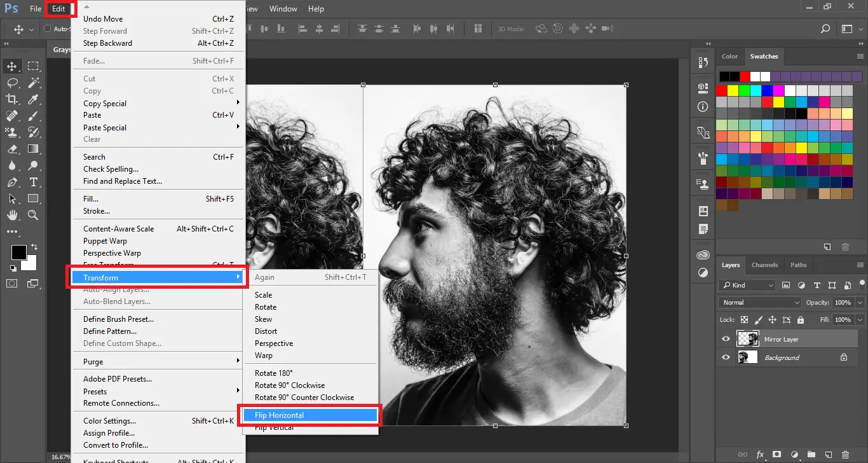868x463 pixels.
Task: Select the Path Selection tool
Action: tap(11, 198)
